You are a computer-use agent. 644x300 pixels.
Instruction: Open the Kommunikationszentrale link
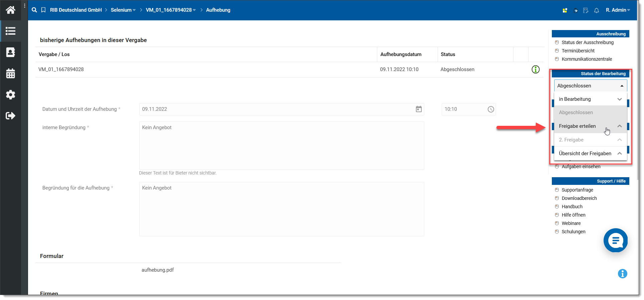coord(587,59)
